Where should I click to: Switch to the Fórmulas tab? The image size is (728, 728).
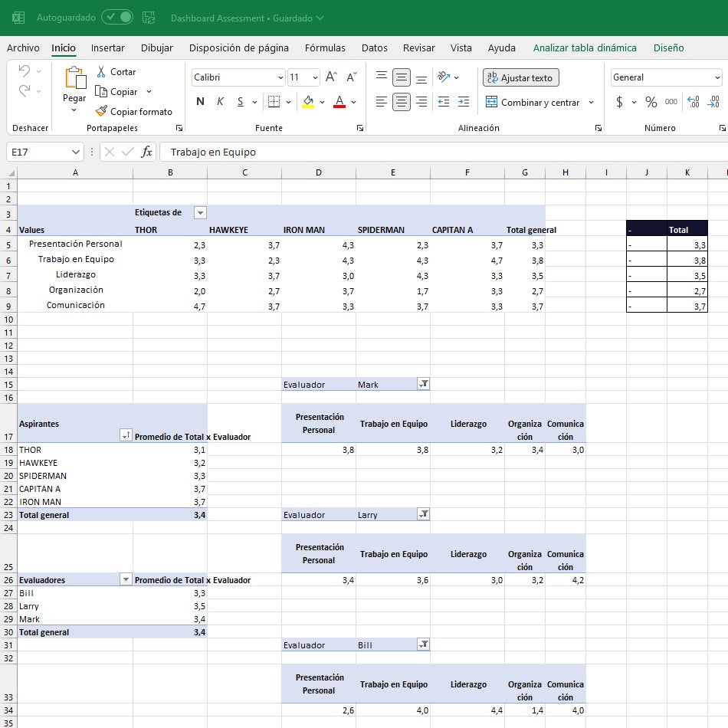tap(325, 48)
